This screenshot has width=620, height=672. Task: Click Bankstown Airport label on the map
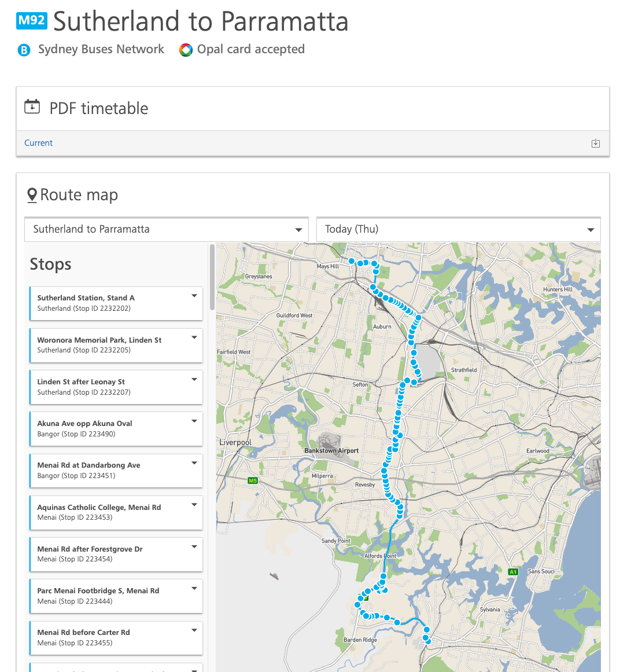[331, 451]
